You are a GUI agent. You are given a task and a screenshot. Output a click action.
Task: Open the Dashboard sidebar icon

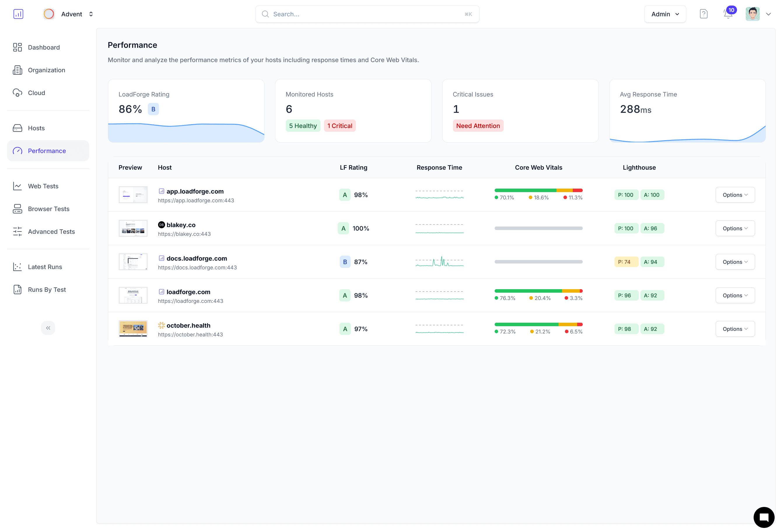[x=18, y=47]
